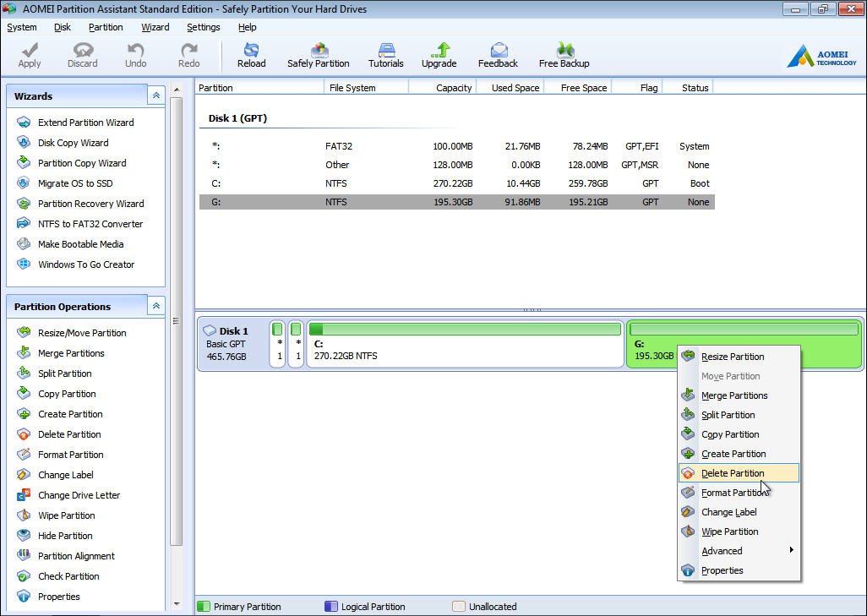
Task: Click Check Partition in sidebar
Action: pos(68,576)
